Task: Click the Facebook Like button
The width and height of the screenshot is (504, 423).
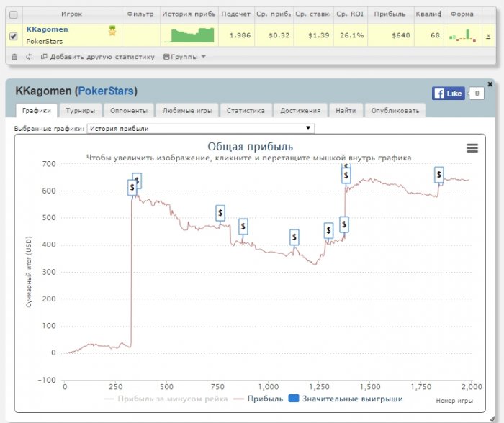Action: (448, 94)
